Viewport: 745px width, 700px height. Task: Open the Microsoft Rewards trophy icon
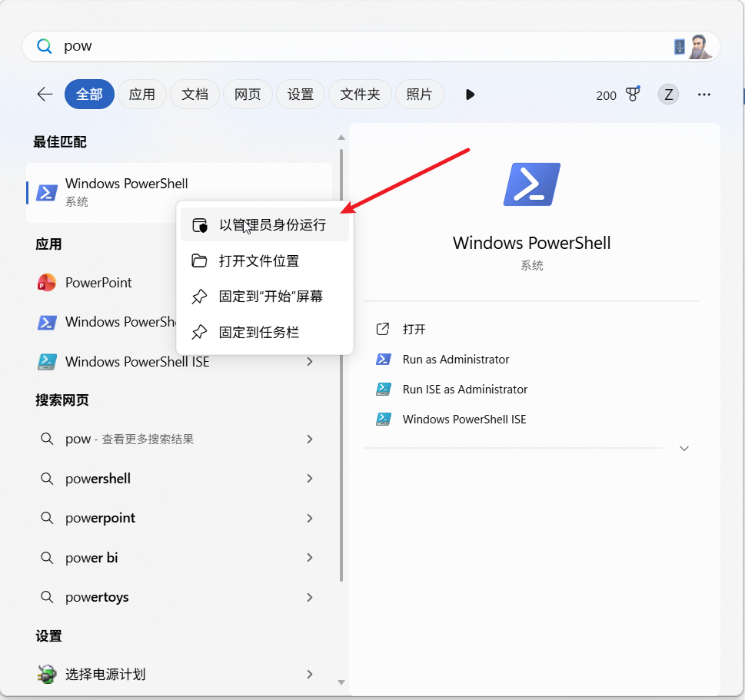click(632, 94)
